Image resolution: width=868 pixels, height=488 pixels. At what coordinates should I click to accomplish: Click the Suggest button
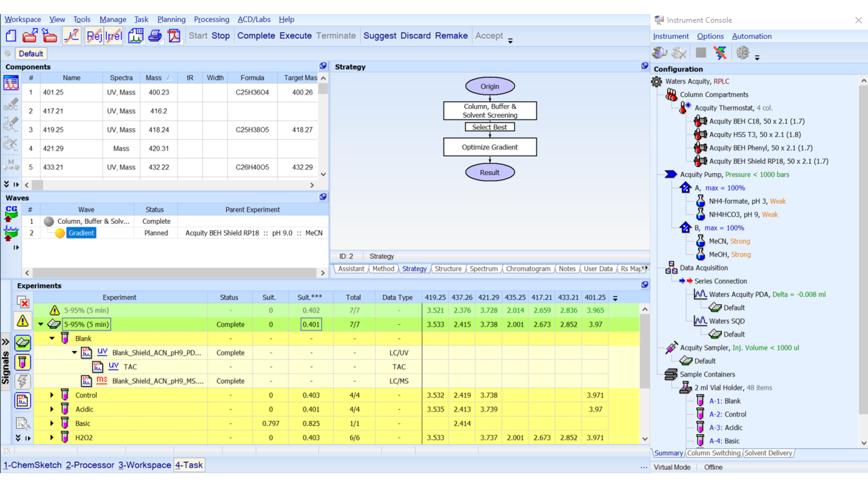[x=380, y=36]
